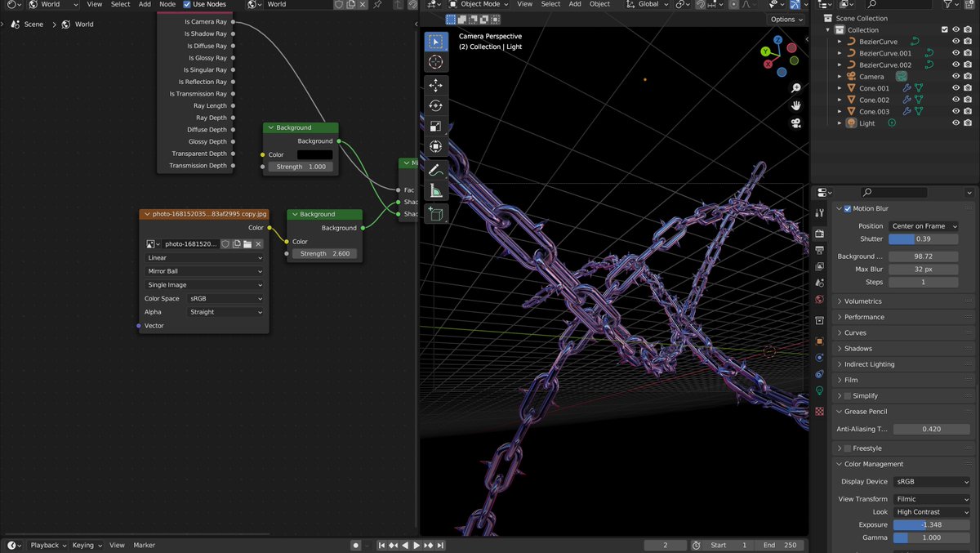Select the Light object in outliner
Screen dimensions: 980x553
(866, 123)
